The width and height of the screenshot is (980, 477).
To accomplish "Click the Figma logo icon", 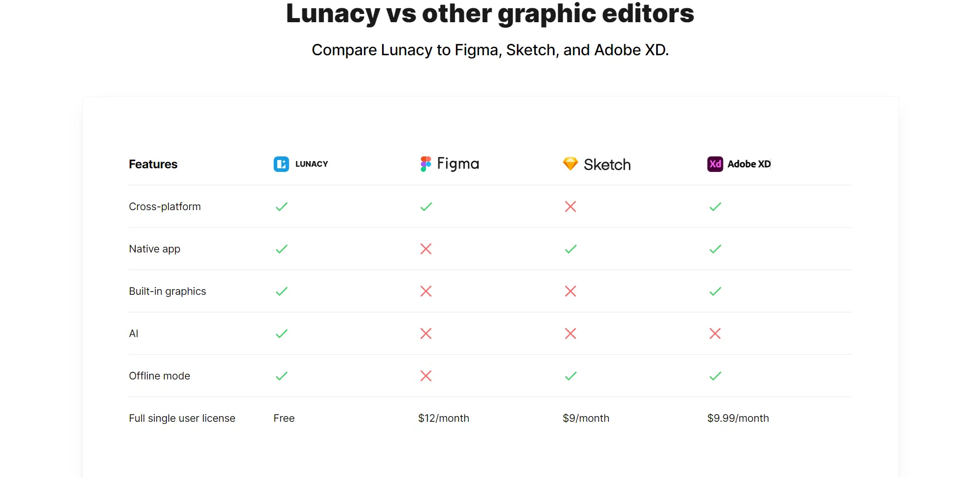I will (x=425, y=164).
